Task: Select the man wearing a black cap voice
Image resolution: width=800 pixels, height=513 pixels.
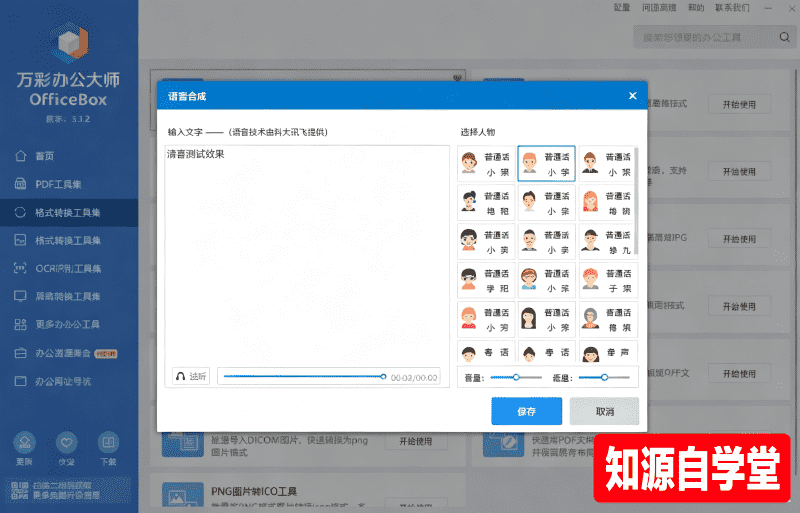Action: (607, 242)
